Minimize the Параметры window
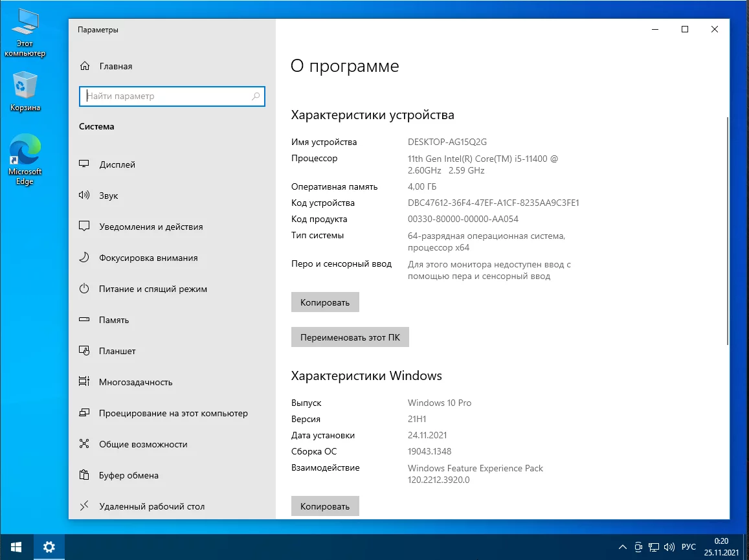Image resolution: width=749 pixels, height=560 pixels. [655, 29]
